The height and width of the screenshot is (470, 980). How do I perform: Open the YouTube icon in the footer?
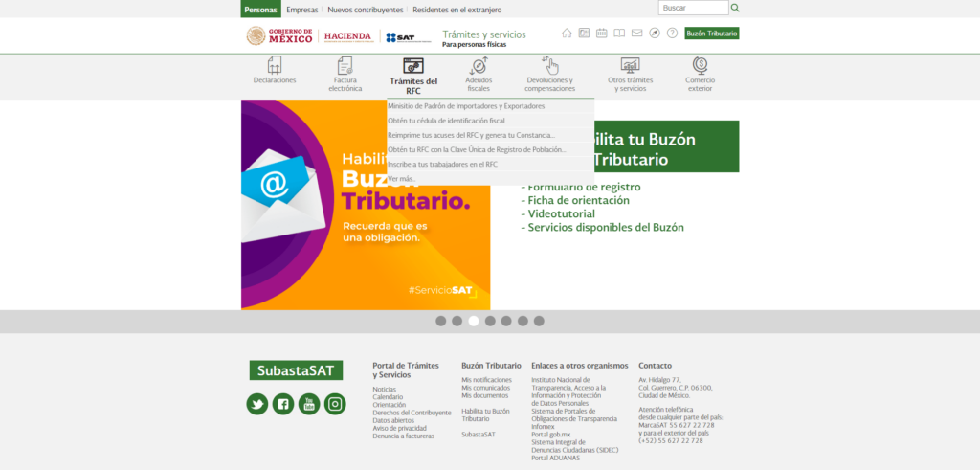tap(309, 404)
